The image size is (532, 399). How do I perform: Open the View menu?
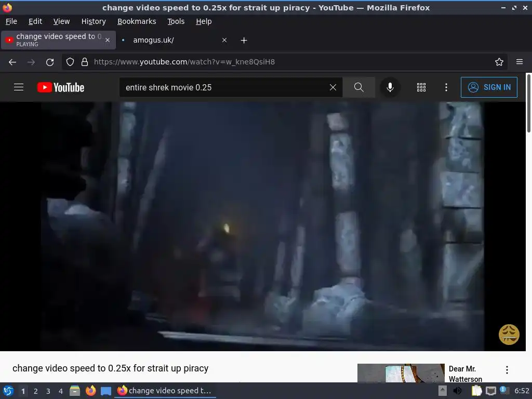(x=61, y=21)
